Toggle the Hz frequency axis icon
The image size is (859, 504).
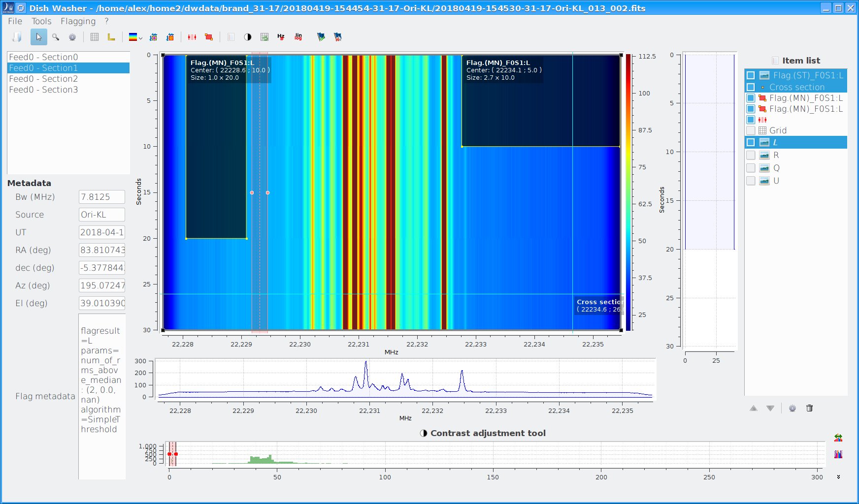click(281, 37)
